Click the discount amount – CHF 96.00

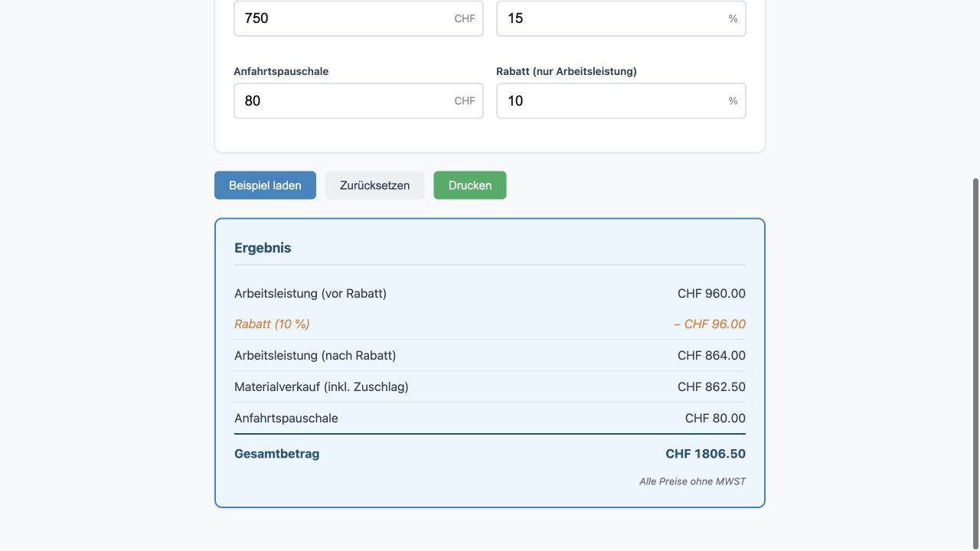tap(710, 324)
